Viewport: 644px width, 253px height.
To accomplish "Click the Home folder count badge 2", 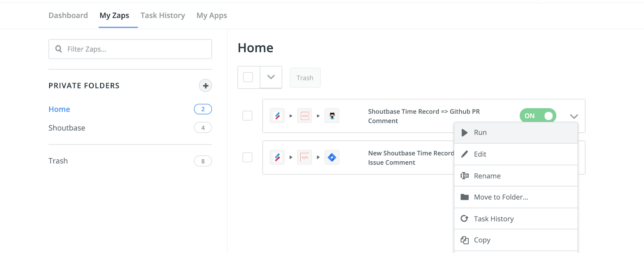I will click(203, 109).
